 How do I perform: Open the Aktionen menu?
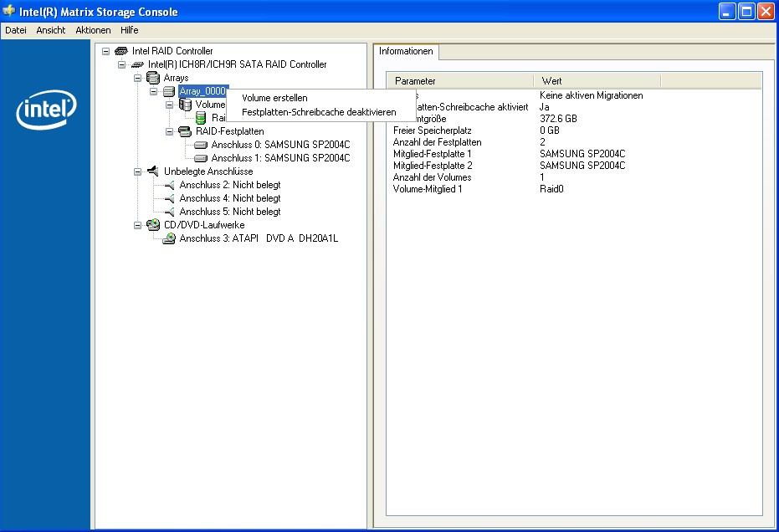point(93,30)
